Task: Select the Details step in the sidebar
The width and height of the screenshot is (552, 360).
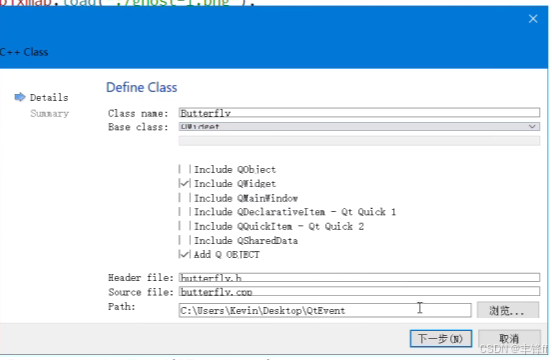Action: [49, 97]
